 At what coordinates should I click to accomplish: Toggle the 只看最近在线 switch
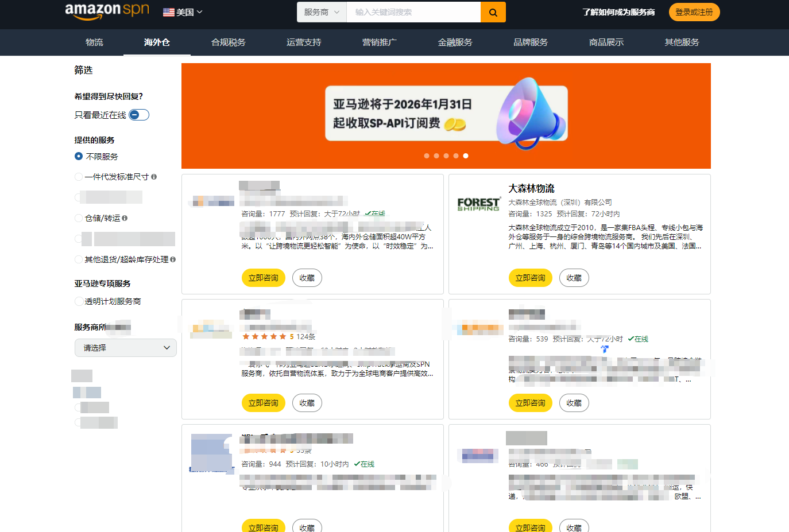tap(139, 115)
